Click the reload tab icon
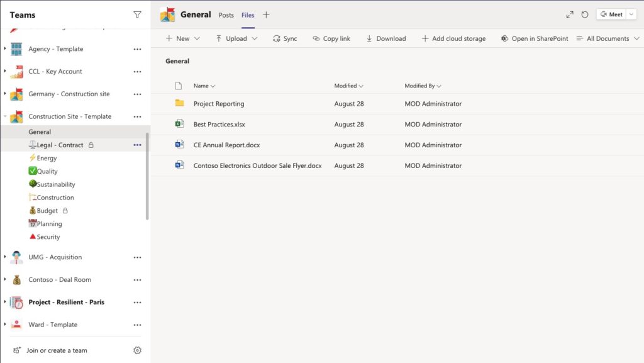 tap(585, 14)
